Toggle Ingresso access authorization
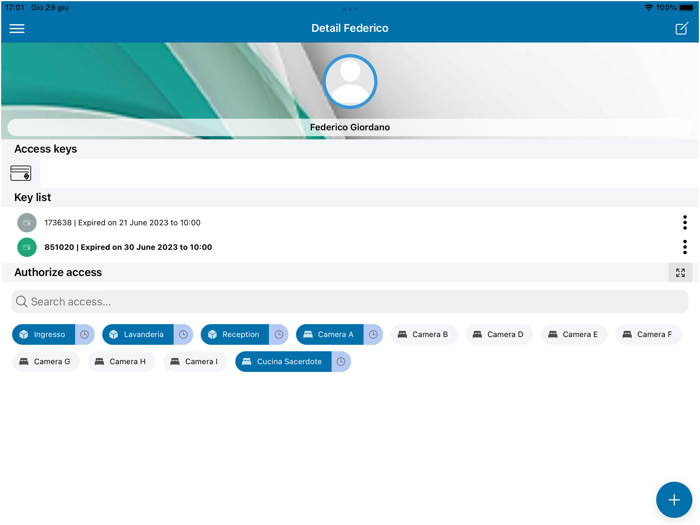 point(44,334)
